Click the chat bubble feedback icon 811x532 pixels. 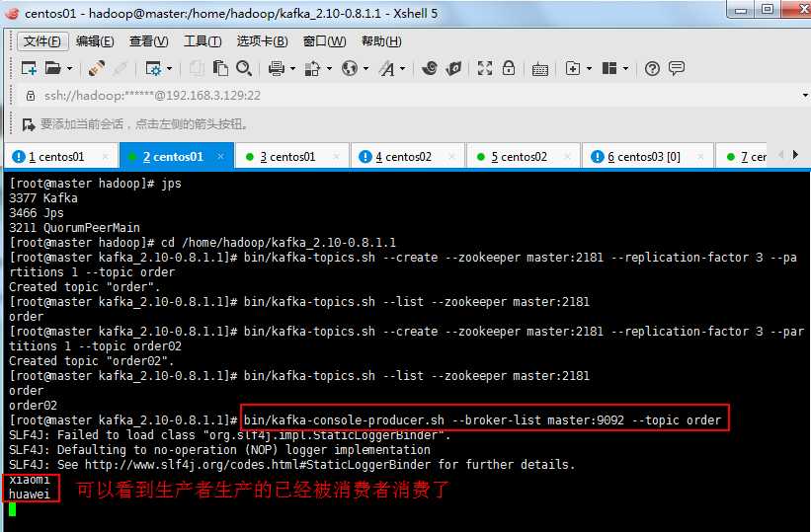677,68
